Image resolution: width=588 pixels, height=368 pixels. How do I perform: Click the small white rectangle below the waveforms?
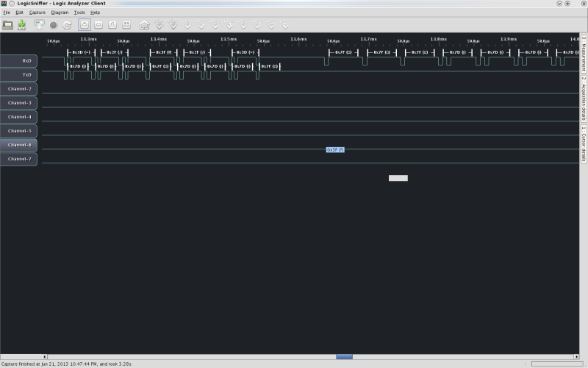pyautogui.click(x=398, y=178)
